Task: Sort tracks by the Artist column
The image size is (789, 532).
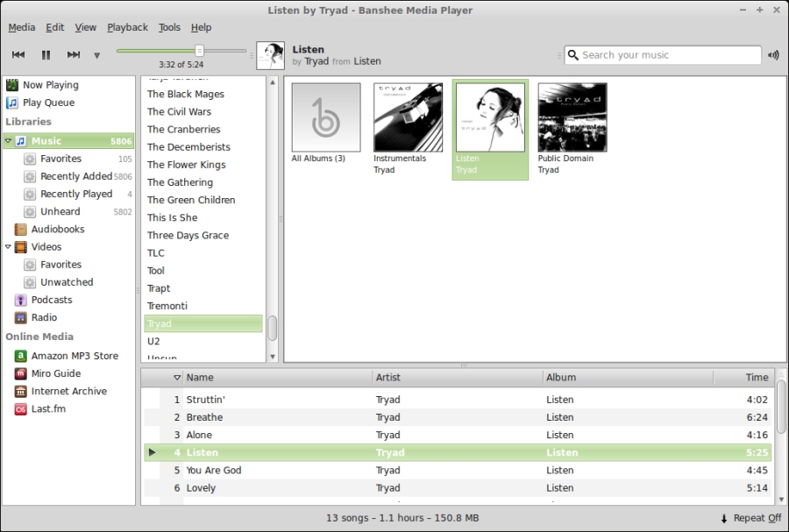Action: 458,377
